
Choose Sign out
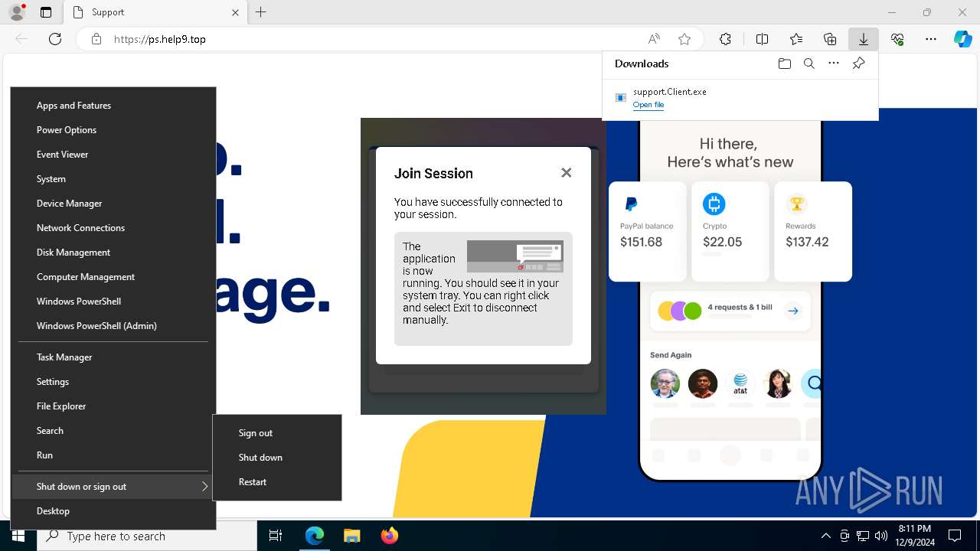(277, 433)
